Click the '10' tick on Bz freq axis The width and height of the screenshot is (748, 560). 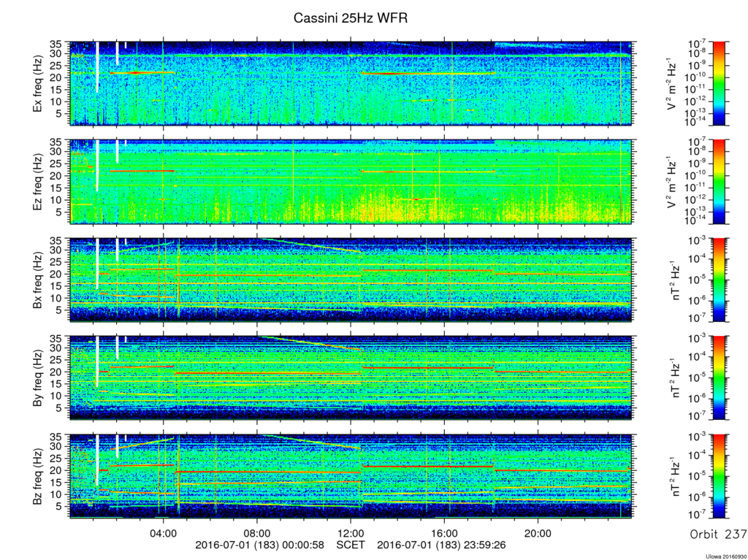56,494
